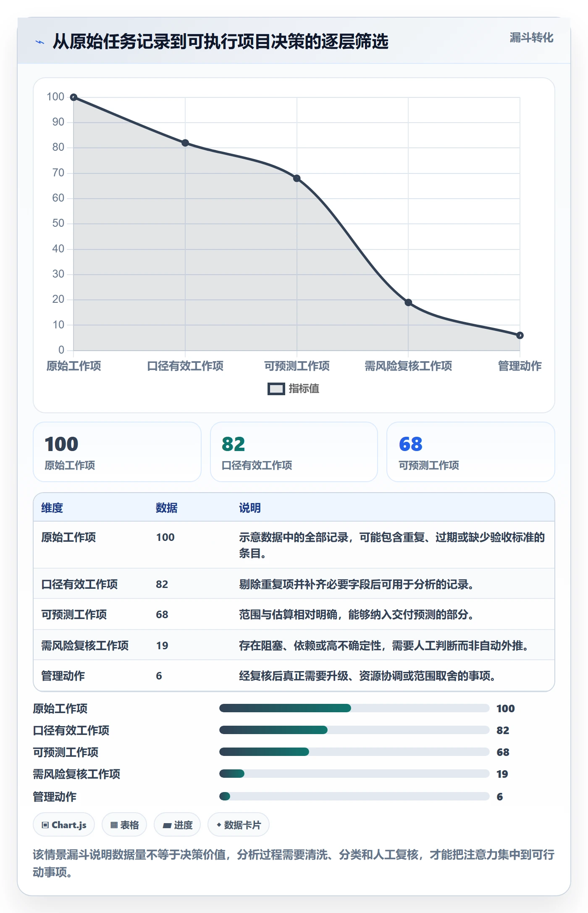588x913 pixels.
Task: Click the 口径有效工作项 label on the chart axis
Action: point(185,366)
